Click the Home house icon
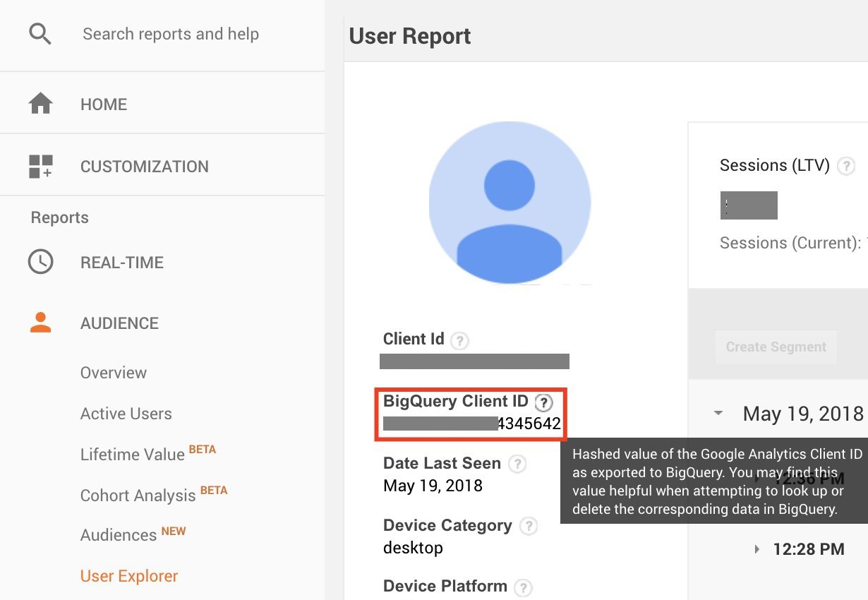 (x=40, y=104)
